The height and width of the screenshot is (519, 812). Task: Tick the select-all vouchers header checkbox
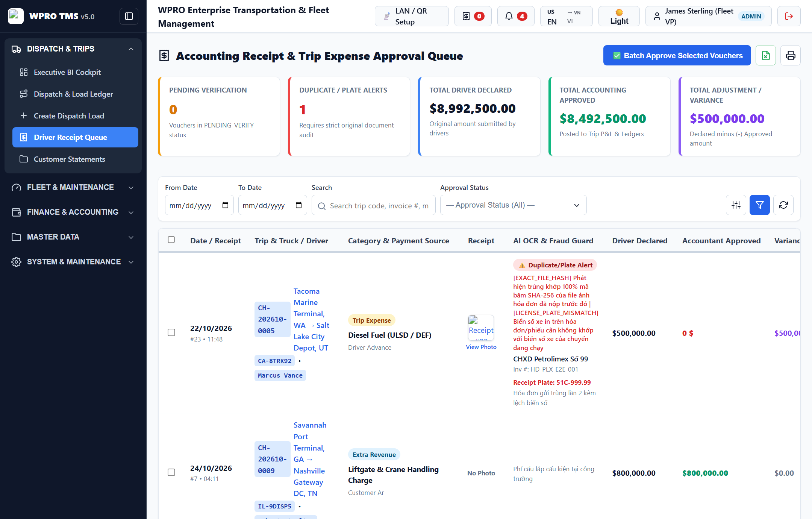click(171, 240)
